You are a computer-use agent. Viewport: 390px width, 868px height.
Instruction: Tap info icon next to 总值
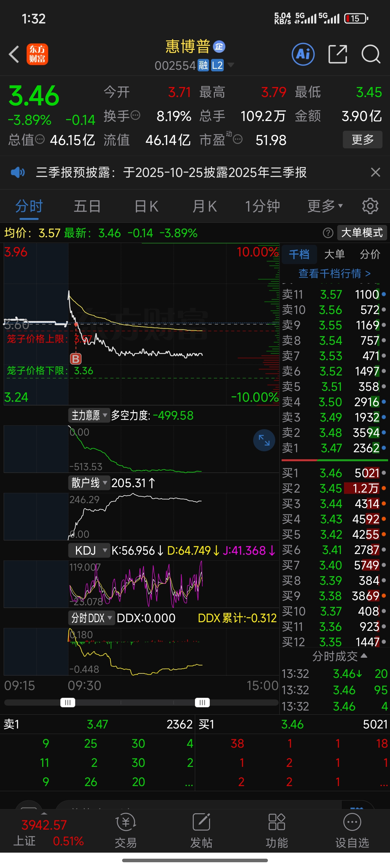click(x=40, y=139)
